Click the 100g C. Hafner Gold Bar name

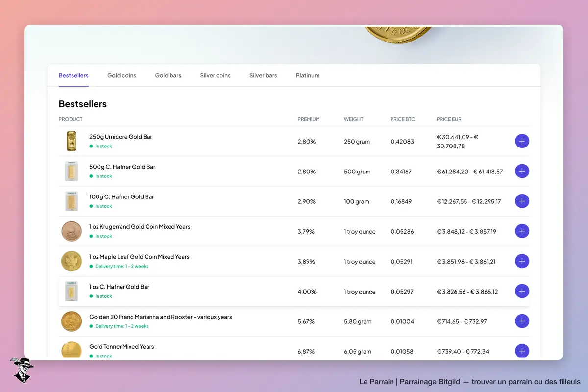[x=122, y=196]
